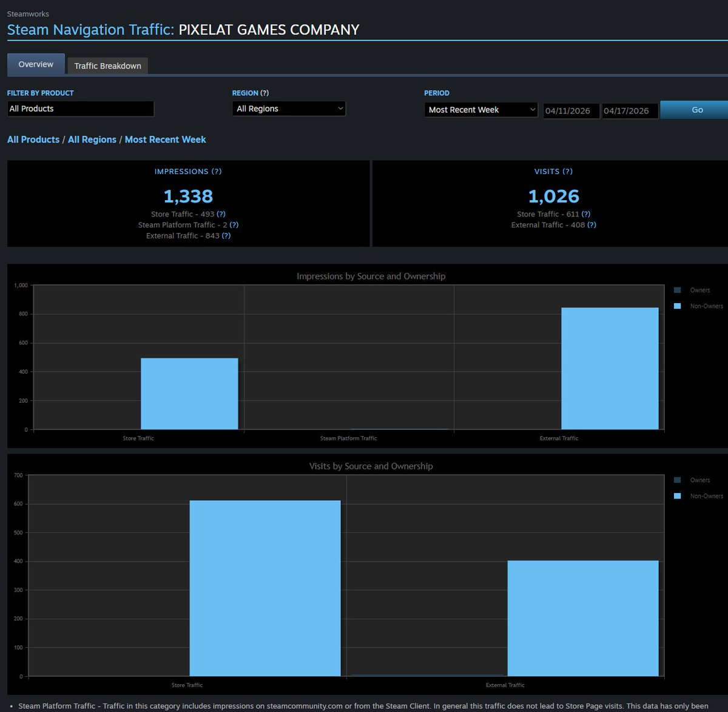Click the PIXELAT GAMES COMPANY heading
728x712 pixels.
tap(269, 30)
